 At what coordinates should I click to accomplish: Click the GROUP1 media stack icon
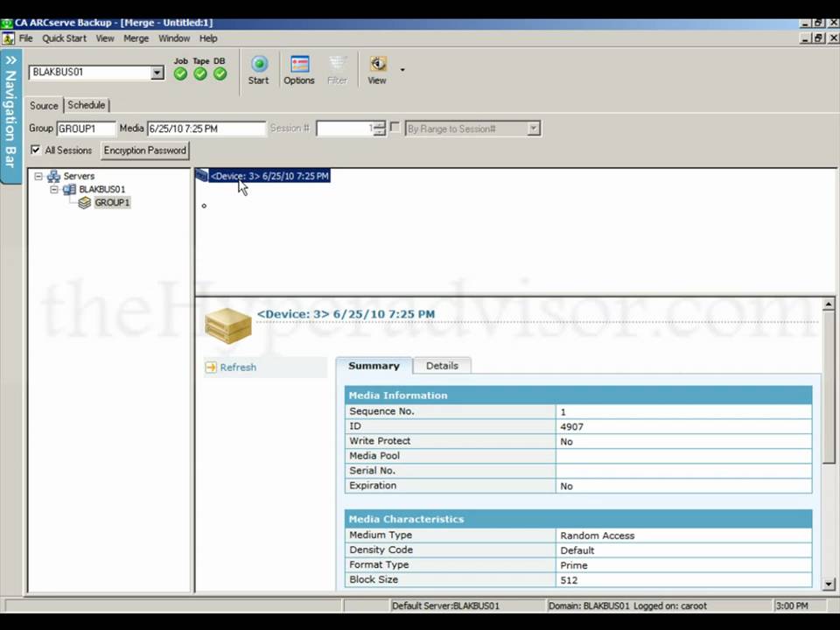click(84, 202)
